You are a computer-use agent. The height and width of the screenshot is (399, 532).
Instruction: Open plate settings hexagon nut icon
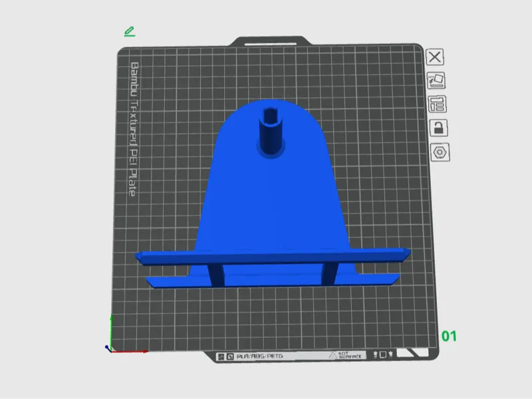(440, 152)
